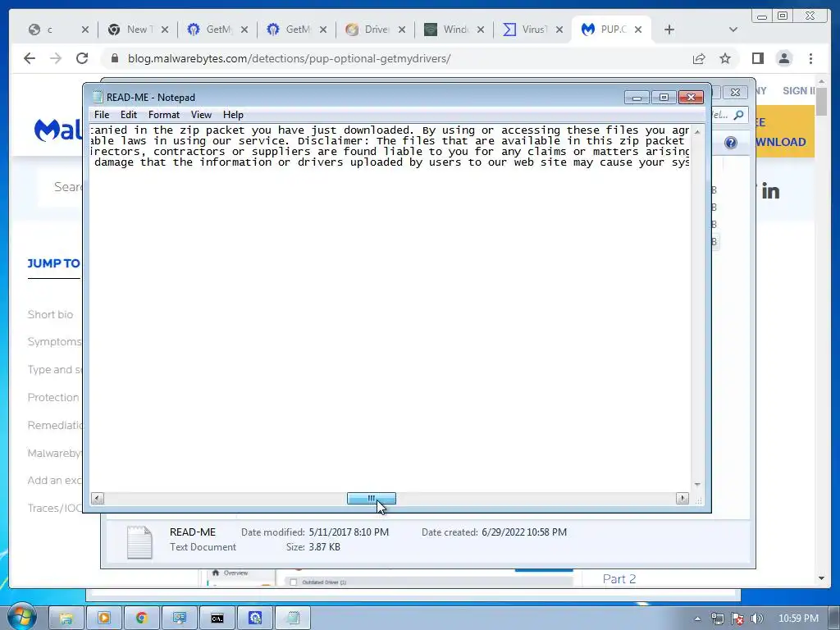Viewport: 840px width, 630px height.
Task: Click Overview item in bottom page image
Action: [x=231, y=573]
